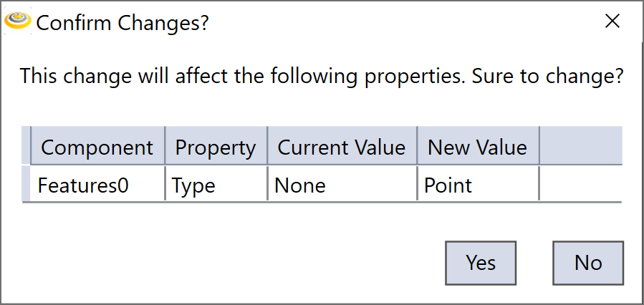Sort by the Component column header
This screenshot has height=305, width=644.
click(97, 147)
